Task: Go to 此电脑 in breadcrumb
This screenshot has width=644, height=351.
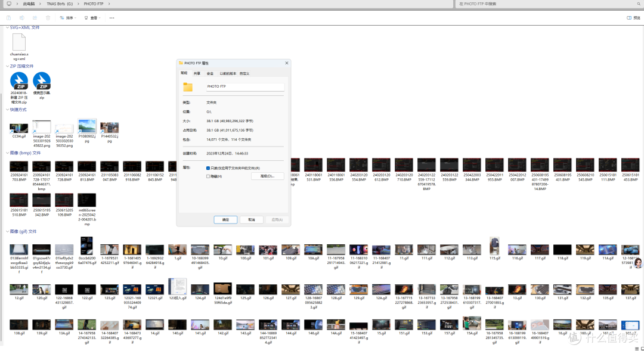Action: (29, 4)
